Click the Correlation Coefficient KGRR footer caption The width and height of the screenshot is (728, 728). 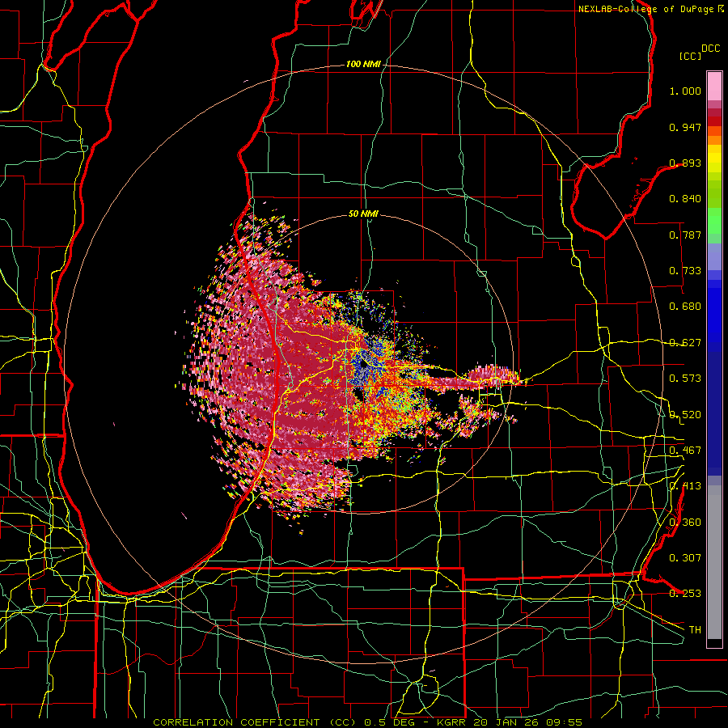click(368, 722)
